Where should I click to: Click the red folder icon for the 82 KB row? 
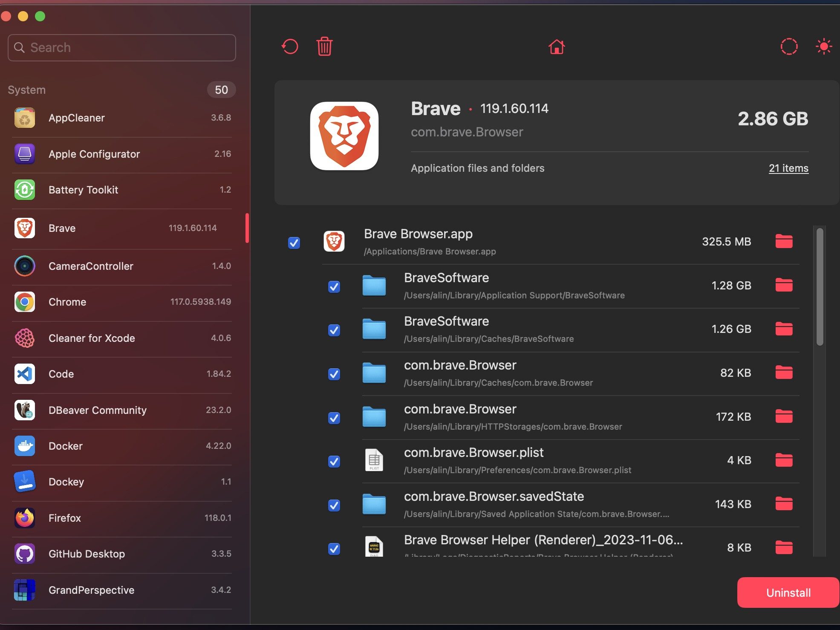(784, 373)
